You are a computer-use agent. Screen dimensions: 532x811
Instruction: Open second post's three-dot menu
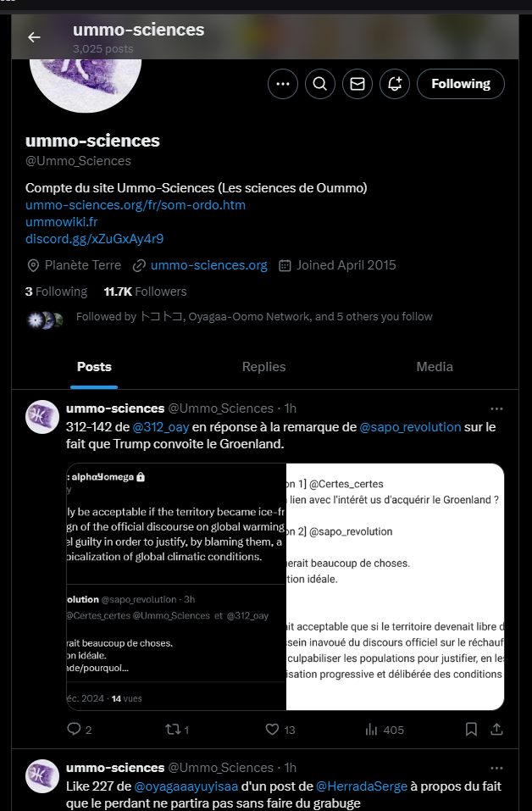pyautogui.click(x=496, y=768)
